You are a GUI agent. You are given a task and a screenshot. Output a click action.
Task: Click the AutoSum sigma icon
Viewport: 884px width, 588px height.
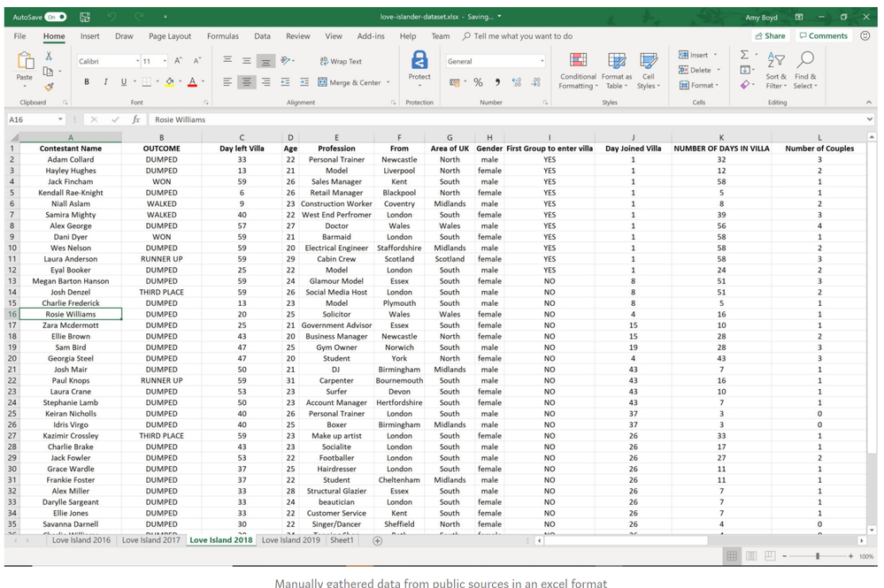click(744, 55)
